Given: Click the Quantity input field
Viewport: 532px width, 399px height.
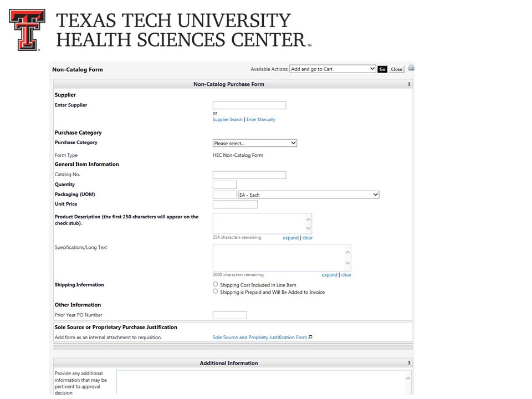Looking at the screenshot, I should click(224, 185).
